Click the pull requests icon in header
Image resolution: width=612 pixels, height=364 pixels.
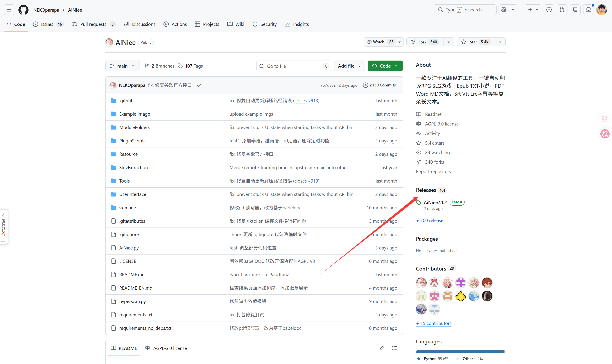pyautogui.click(x=562, y=10)
